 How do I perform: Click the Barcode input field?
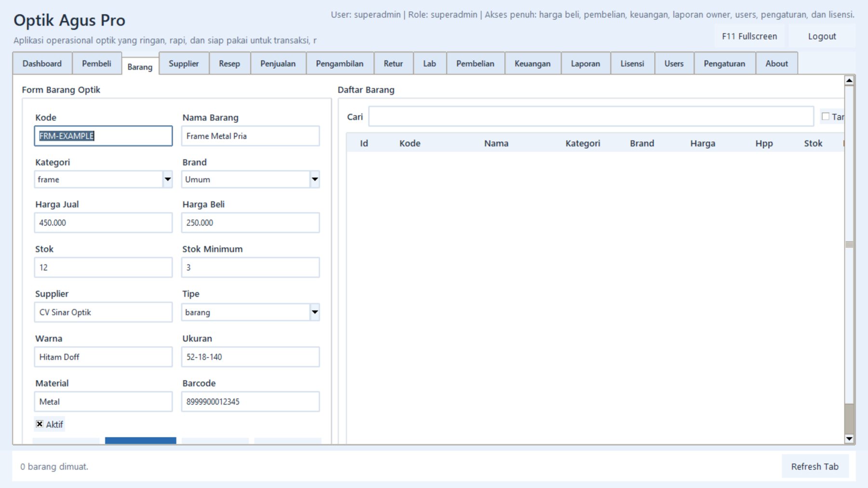click(250, 402)
